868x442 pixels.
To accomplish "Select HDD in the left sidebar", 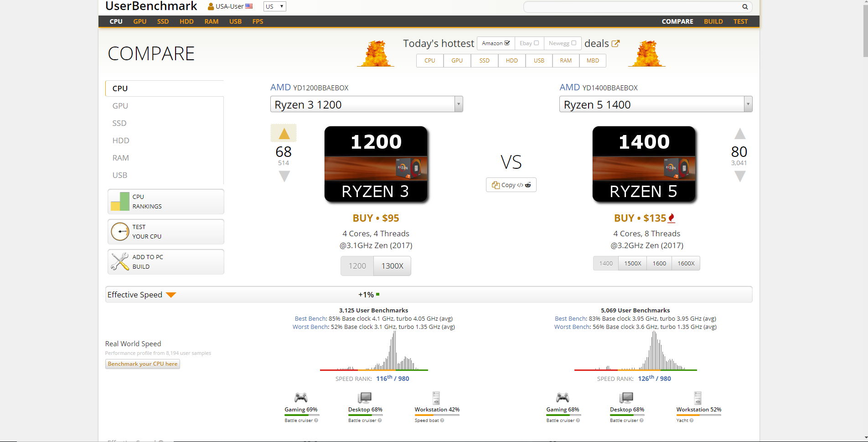I will pyautogui.click(x=121, y=140).
